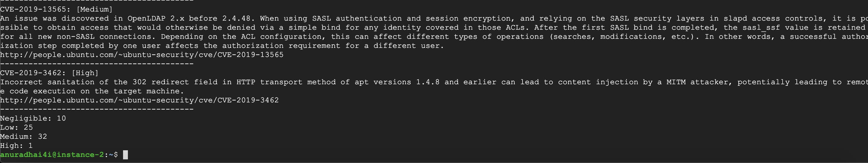The width and height of the screenshot is (868, 163).
Task: Click the dashed separator above CVE-2019-3462
Action: tap(97, 64)
